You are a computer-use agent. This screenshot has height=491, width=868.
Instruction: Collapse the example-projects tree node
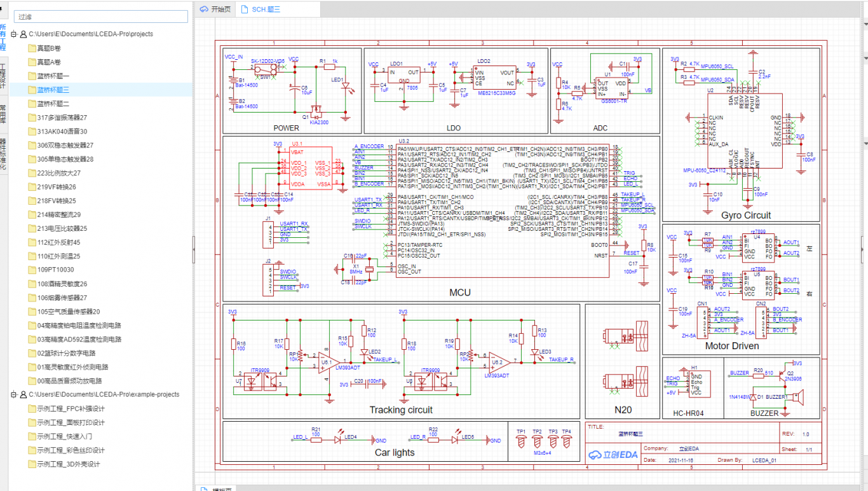click(13, 394)
